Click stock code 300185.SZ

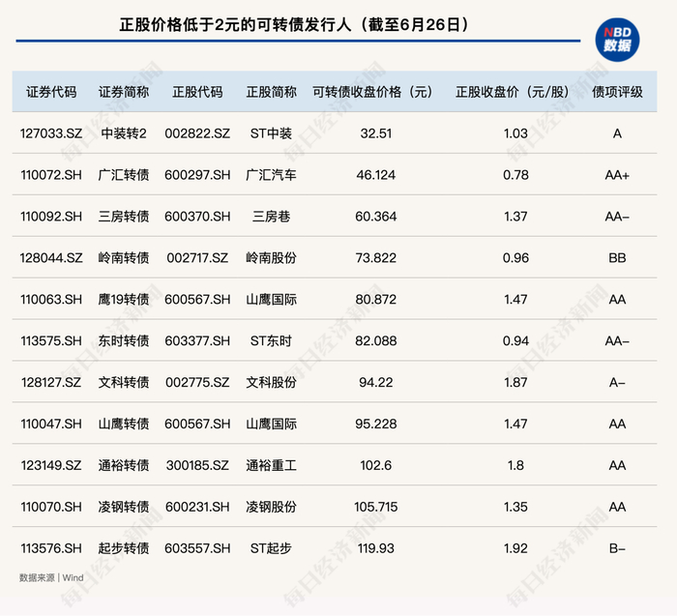[x=197, y=465]
